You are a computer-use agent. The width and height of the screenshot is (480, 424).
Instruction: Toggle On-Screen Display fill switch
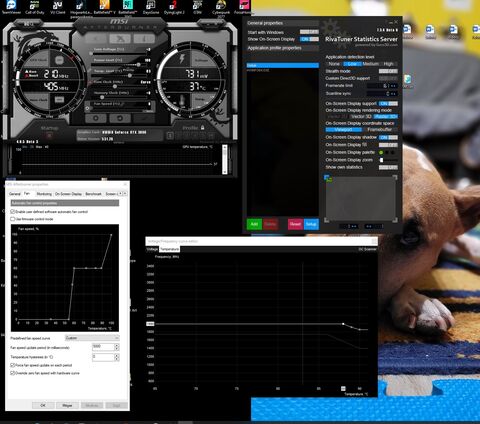(388, 145)
